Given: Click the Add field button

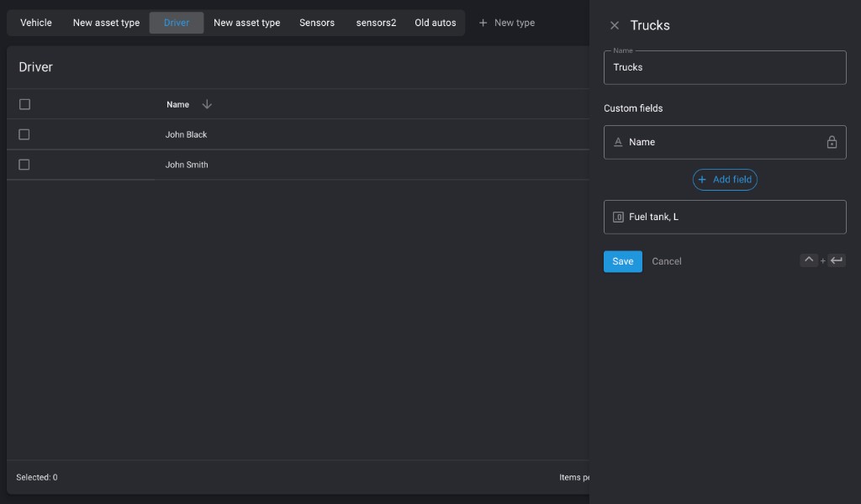Looking at the screenshot, I should coord(725,180).
